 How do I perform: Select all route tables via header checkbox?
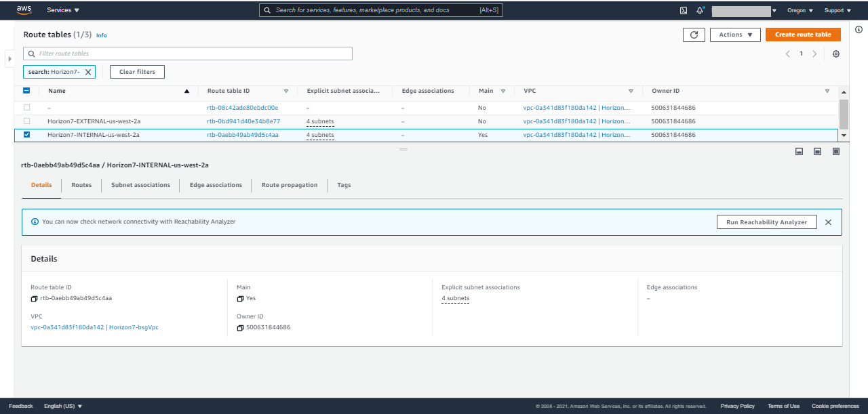(26, 90)
